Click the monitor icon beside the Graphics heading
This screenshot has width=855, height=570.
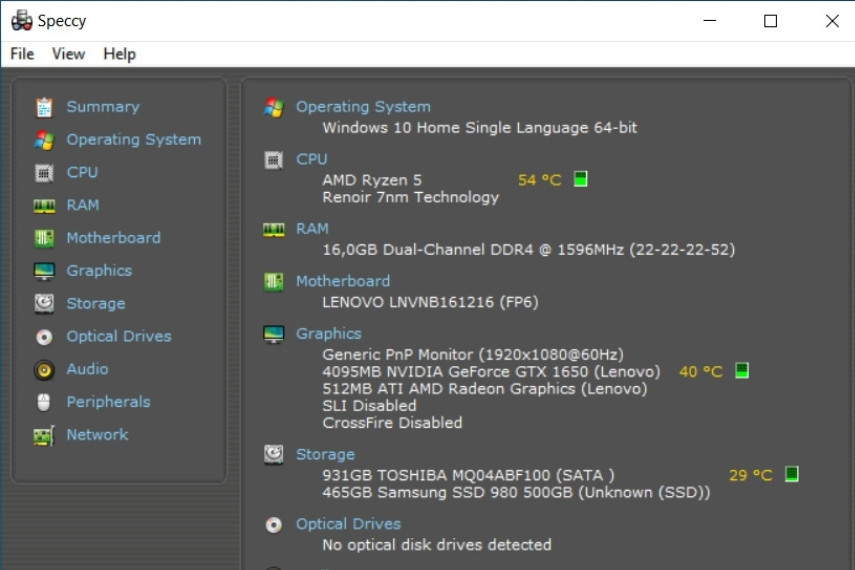pos(274,334)
